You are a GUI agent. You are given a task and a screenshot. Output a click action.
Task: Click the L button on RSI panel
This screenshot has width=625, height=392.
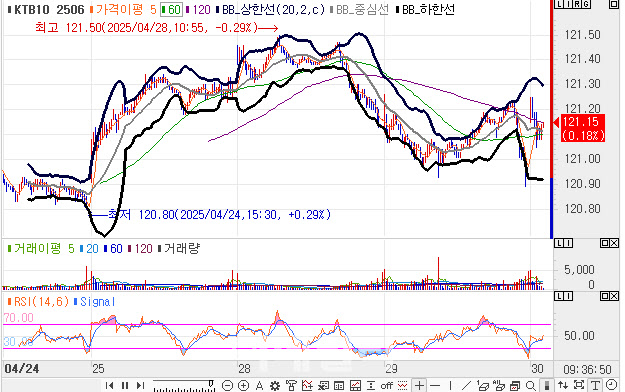559,296
